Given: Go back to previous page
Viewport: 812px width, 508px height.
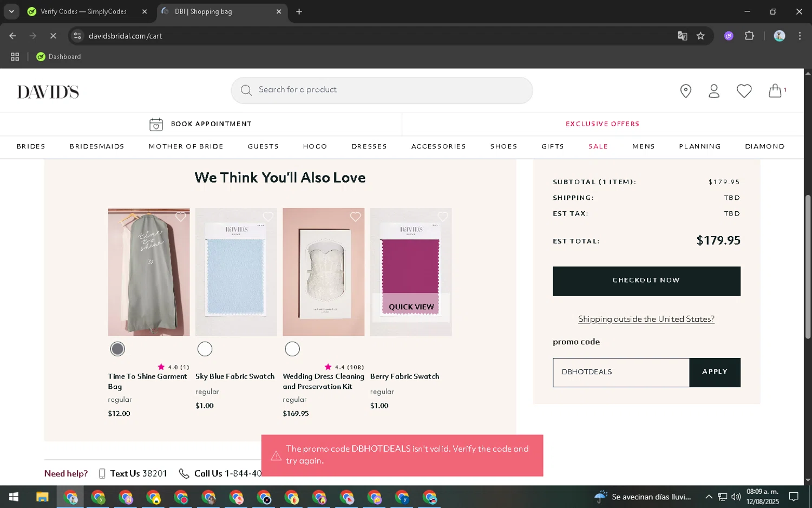Looking at the screenshot, I should 13,36.
